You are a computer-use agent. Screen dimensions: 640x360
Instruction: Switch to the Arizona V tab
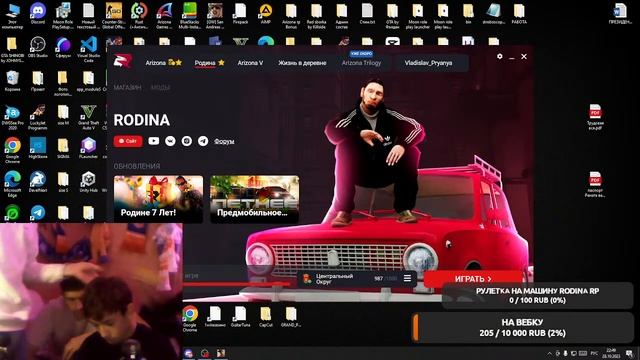pos(250,63)
